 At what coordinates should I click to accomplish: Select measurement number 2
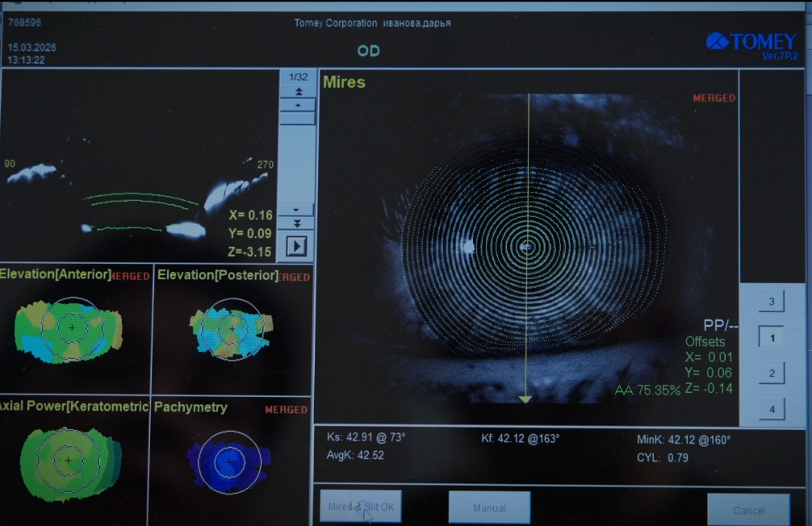point(772,374)
